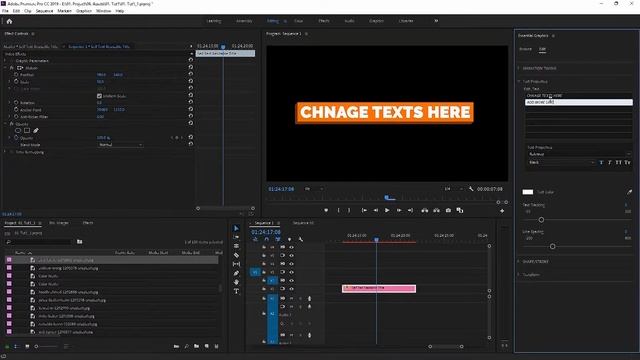Click the Mark In button
Viewport: 640px width, 360px height.
(x=338, y=210)
